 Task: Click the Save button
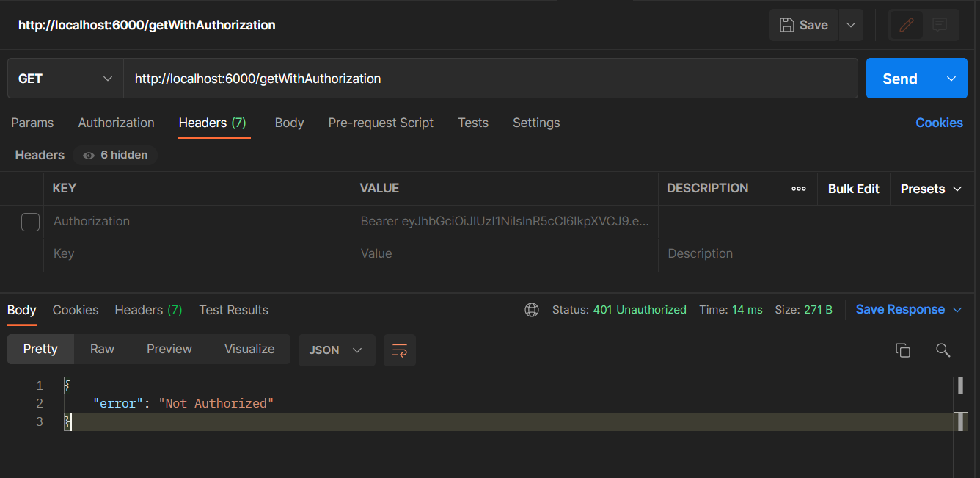[804, 25]
